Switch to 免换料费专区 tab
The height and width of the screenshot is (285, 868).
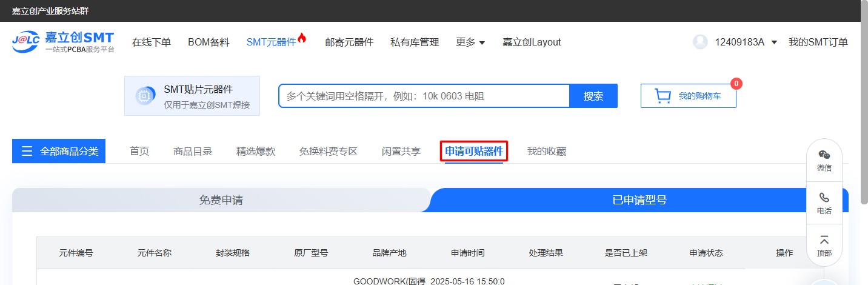coord(329,152)
